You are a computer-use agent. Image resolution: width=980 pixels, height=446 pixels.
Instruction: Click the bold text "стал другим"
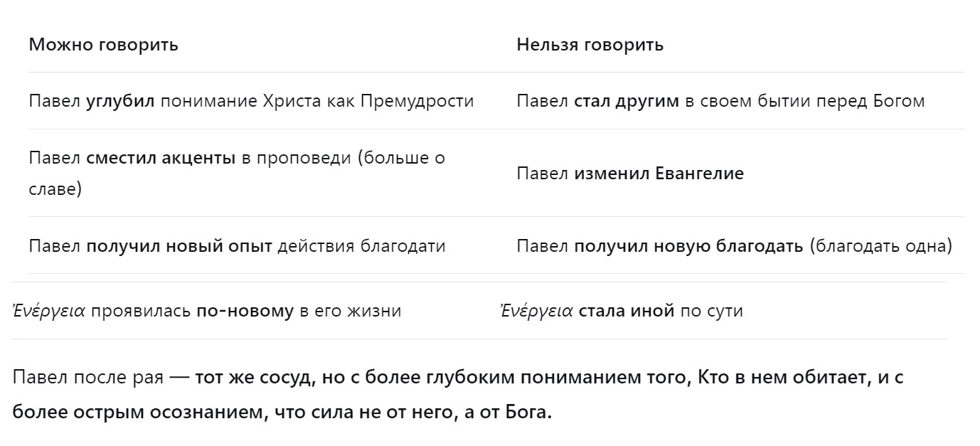[x=627, y=101]
